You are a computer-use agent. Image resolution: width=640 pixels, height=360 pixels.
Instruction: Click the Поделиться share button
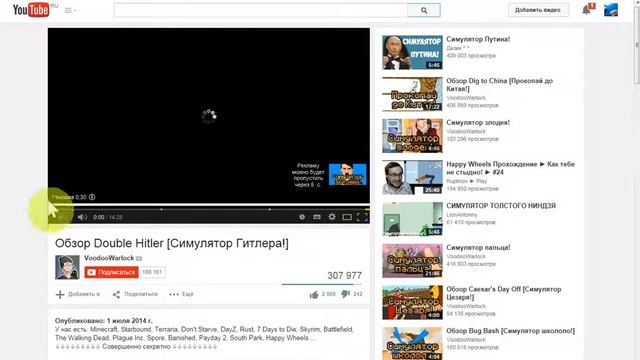135,294
